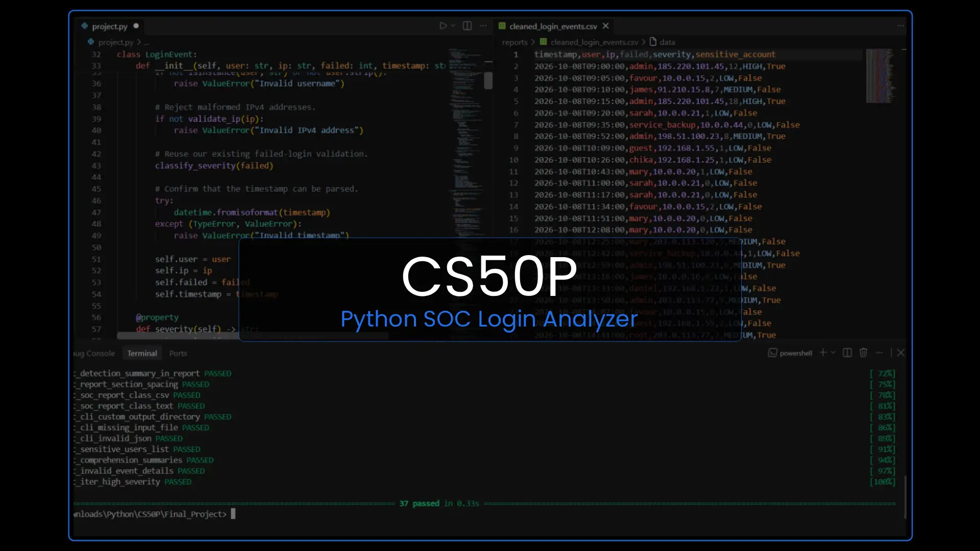This screenshot has height=551, width=980.
Task: Click 'self.user = user' code line
Action: (193, 259)
